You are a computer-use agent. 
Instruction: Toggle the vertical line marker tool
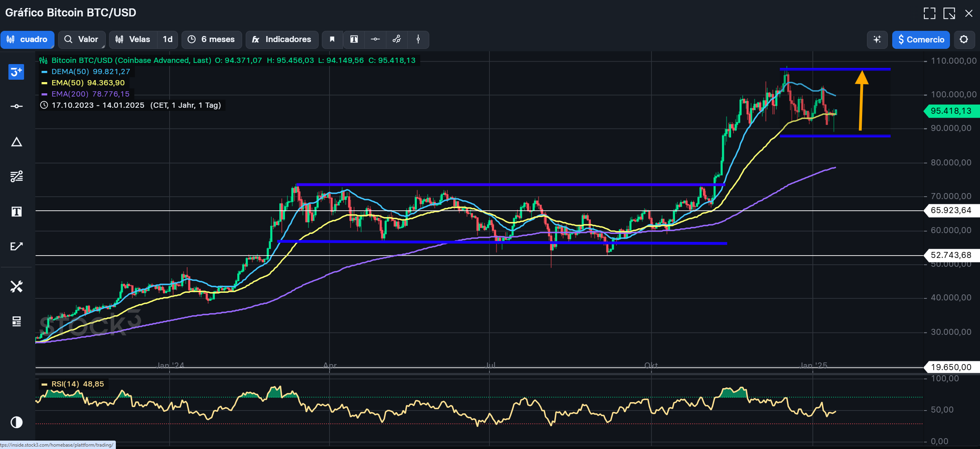click(418, 39)
